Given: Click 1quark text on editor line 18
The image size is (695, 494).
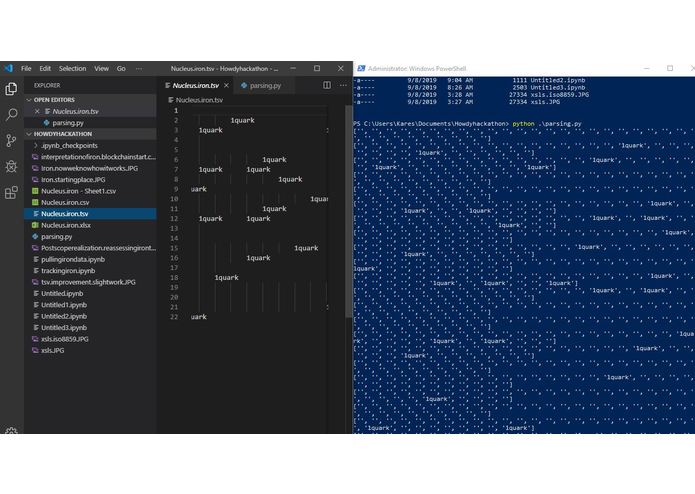Looking at the screenshot, I should point(226,277).
